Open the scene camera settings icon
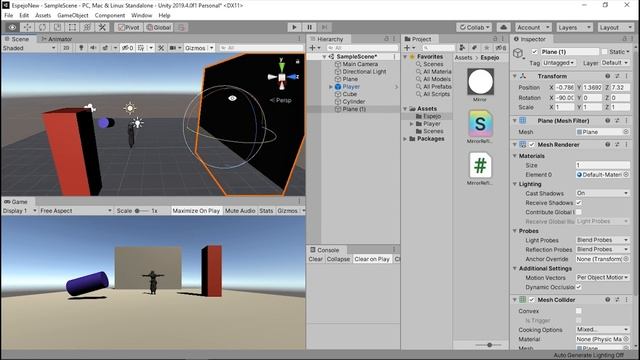The image size is (640, 360). click(x=175, y=48)
